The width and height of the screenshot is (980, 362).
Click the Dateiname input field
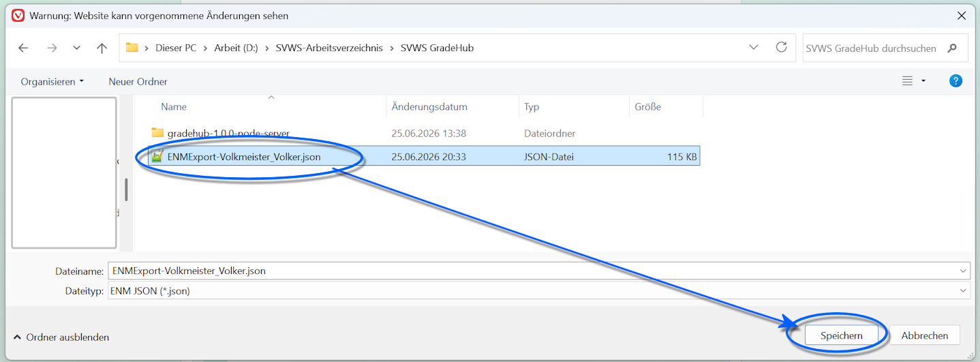click(533, 271)
